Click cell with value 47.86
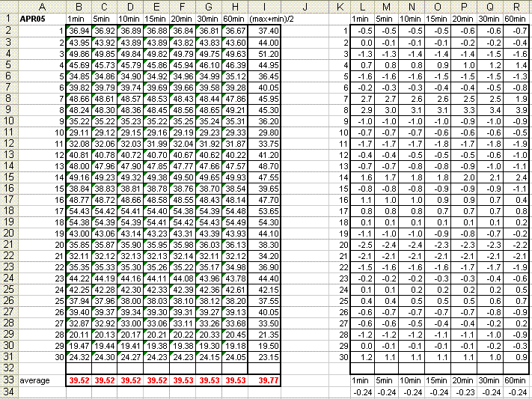 coord(235,99)
